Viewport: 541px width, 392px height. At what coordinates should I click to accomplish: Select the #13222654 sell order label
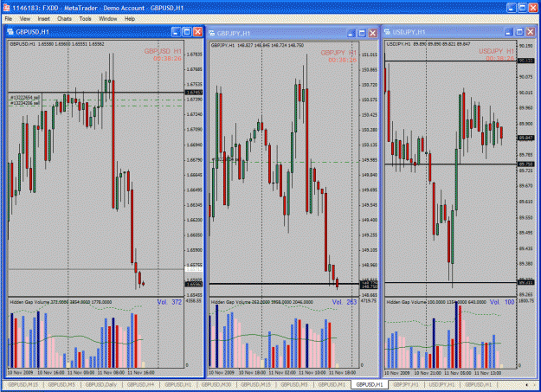click(25, 98)
